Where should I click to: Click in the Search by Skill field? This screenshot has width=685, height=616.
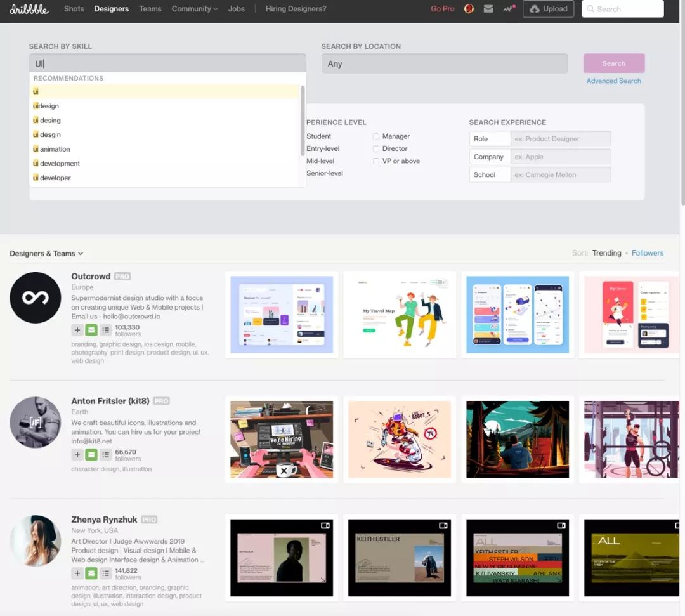pyautogui.click(x=167, y=63)
